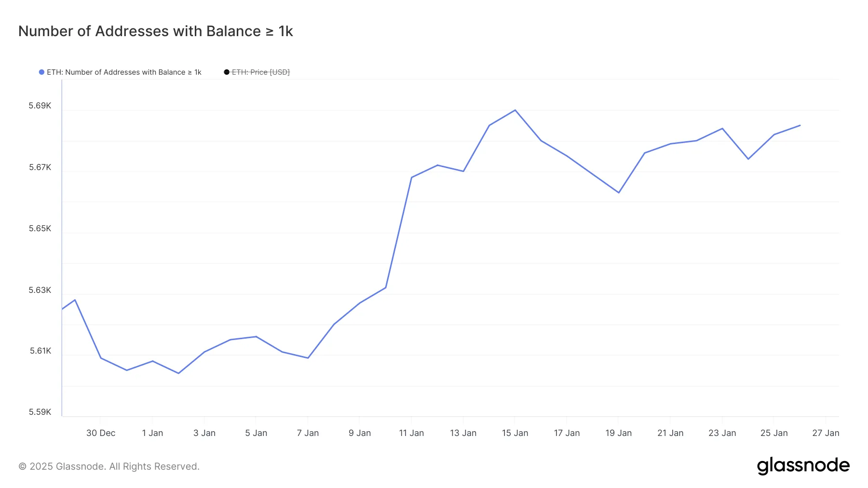The image size is (868, 488).
Task: Click the last data point of the line
Action: click(x=800, y=125)
